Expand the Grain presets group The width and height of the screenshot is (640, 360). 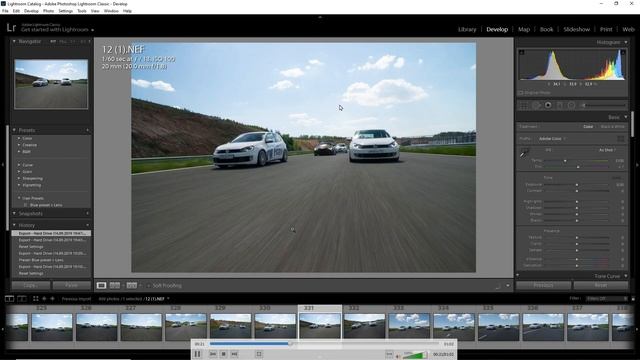19,172
